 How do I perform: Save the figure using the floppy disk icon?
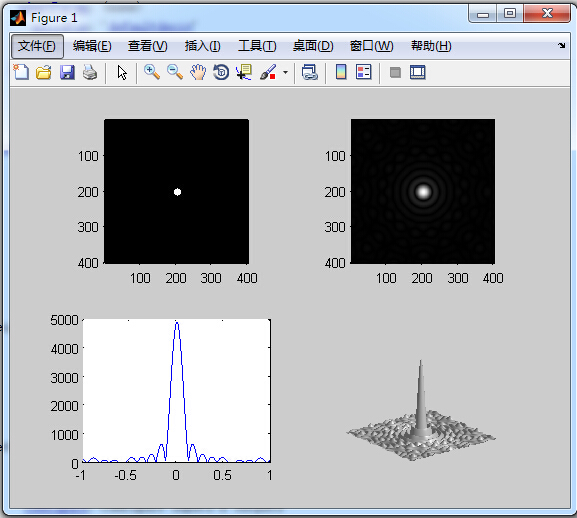click(67, 72)
